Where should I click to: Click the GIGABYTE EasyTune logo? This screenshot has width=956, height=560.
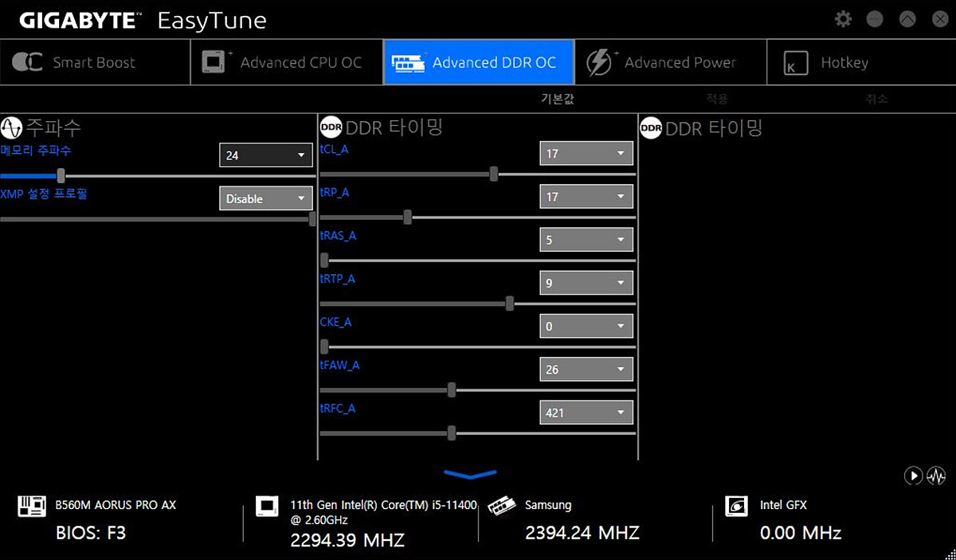[143, 20]
